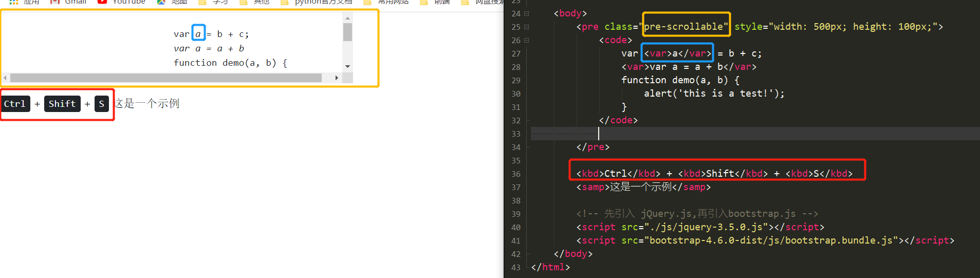Click the closing </pre> tag on line 34
980x278 pixels.
(x=593, y=147)
